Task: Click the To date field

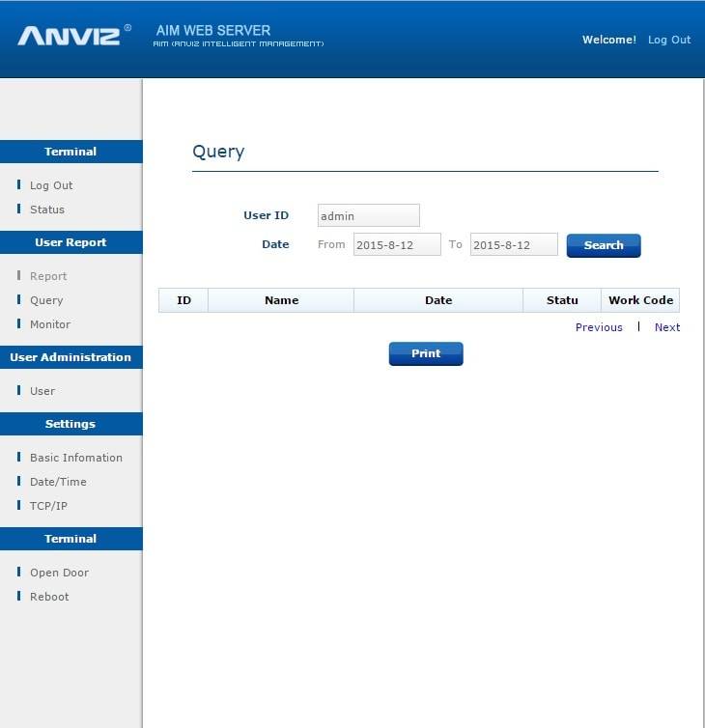Action: tap(514, 245)
